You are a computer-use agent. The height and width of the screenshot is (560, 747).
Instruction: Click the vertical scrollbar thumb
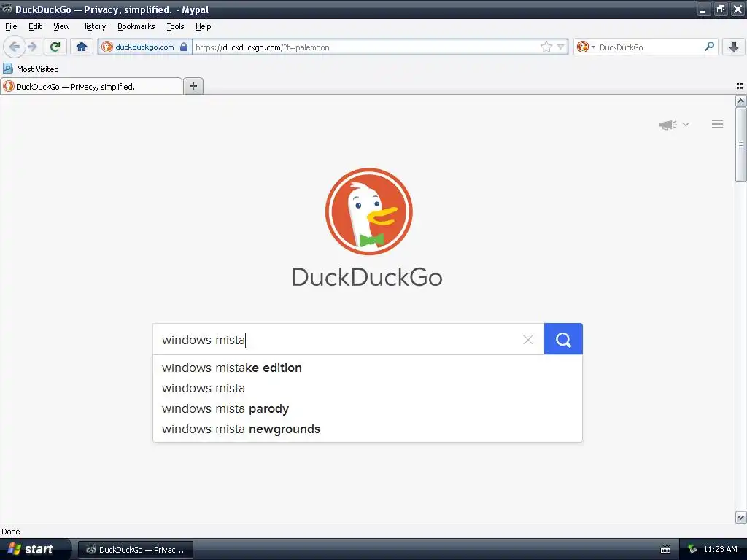point(740,144)
